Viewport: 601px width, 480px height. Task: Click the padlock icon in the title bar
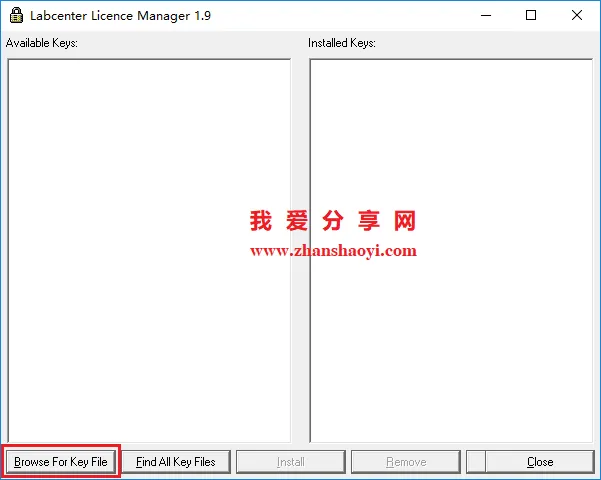pyautogui.click(x=16, y=16)
